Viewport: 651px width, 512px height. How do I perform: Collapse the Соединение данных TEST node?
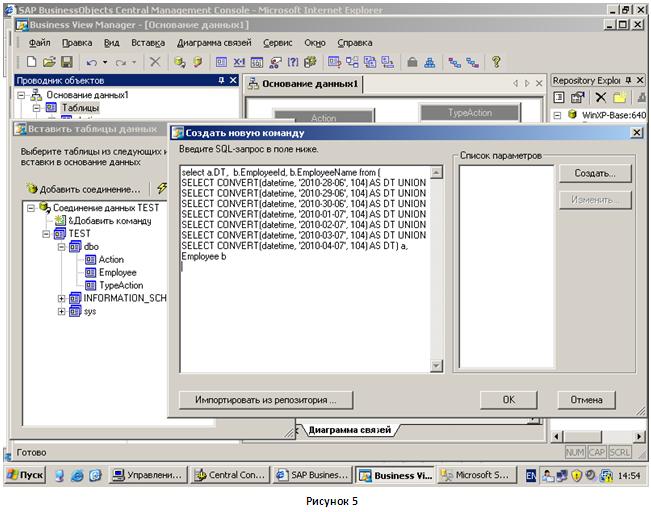click(x=31, y=208)
